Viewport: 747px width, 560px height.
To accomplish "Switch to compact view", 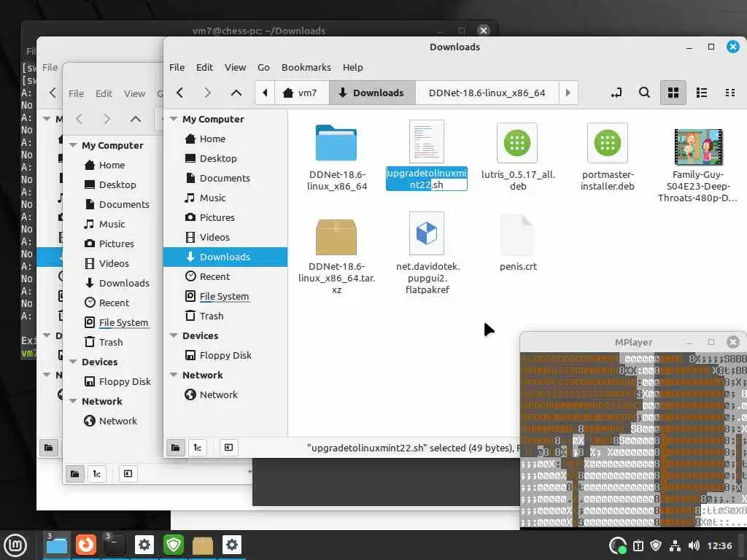I will pos(729,93).
